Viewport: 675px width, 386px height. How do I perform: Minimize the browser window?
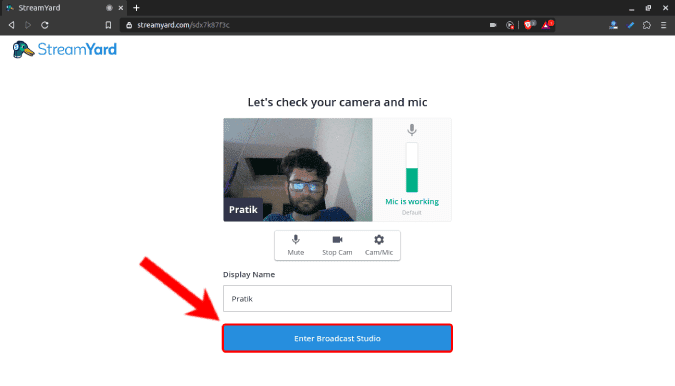pyautogui.click(x=632, y=8)
